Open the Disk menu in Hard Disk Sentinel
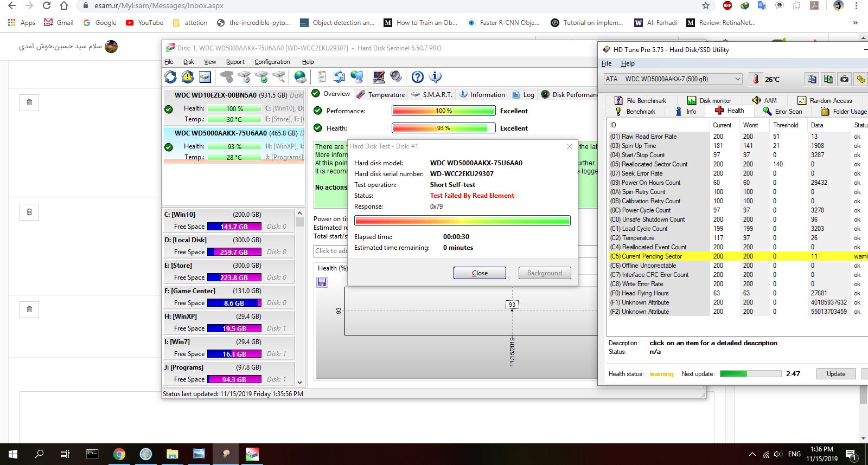Image resolution: width=868 pixels, height=465 pixels. tap(188, 62)
